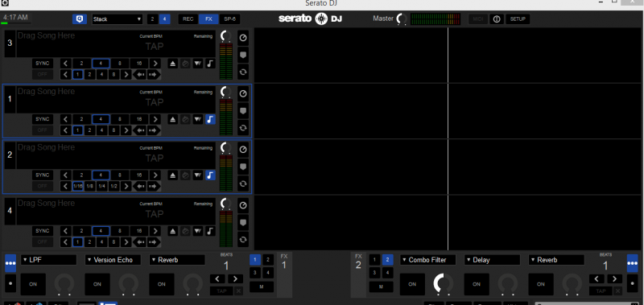Beat jump backward on deck 2
Image resolution: width=644 pixels, height=305 pixels.
click(140, 187)
